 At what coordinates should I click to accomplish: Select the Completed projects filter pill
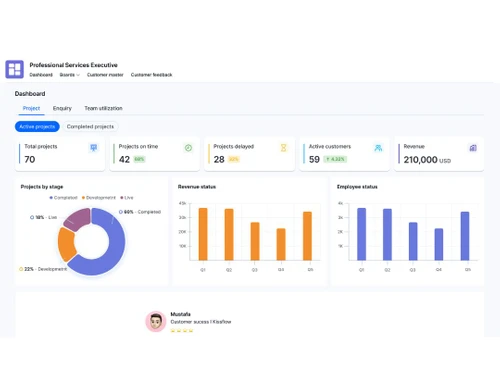[x=90, y=127]
